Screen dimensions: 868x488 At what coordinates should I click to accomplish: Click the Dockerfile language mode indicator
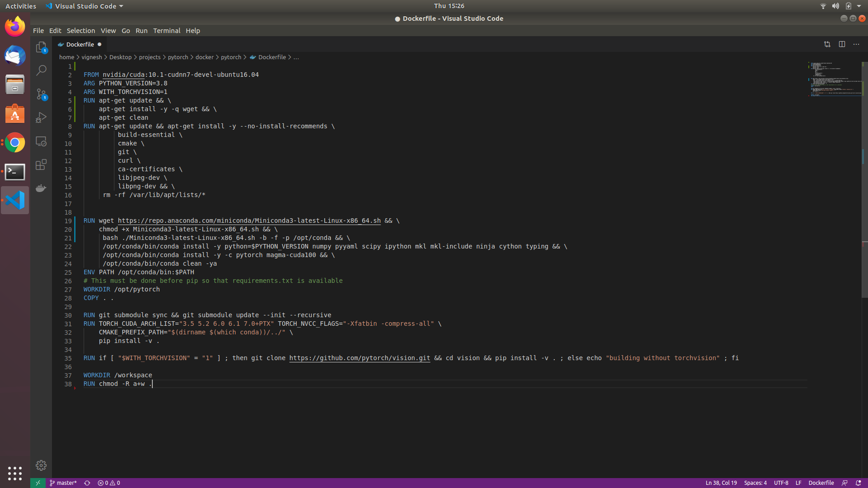point(821,483)
